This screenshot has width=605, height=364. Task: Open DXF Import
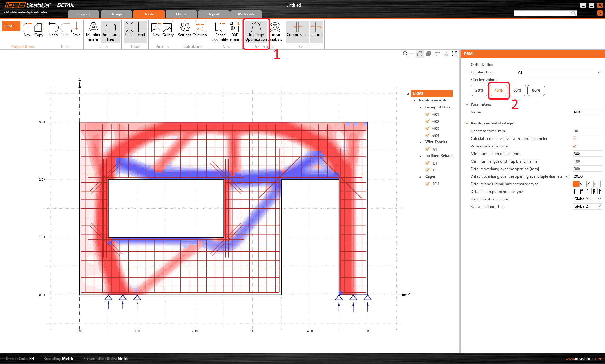[x=234, y=32]
